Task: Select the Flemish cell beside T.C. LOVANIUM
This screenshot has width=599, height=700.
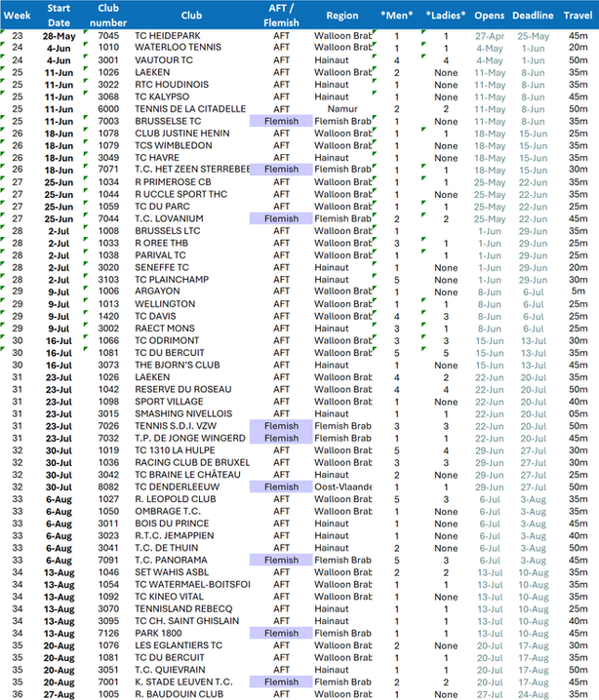Action: pos(281,218)
